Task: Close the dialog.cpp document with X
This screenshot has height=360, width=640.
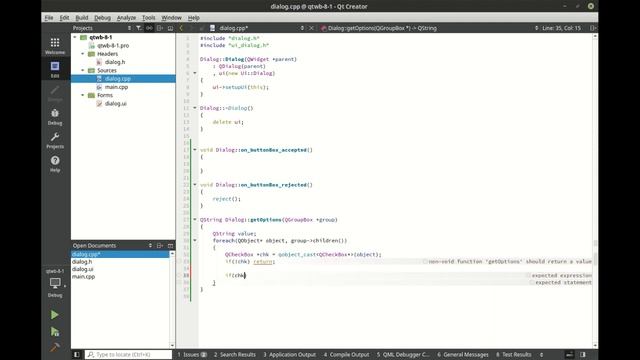Action: 311,28
